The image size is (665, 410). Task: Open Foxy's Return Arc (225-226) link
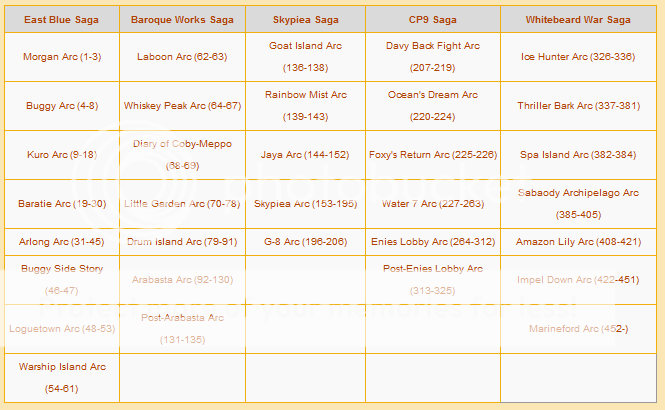coord(433,155)
